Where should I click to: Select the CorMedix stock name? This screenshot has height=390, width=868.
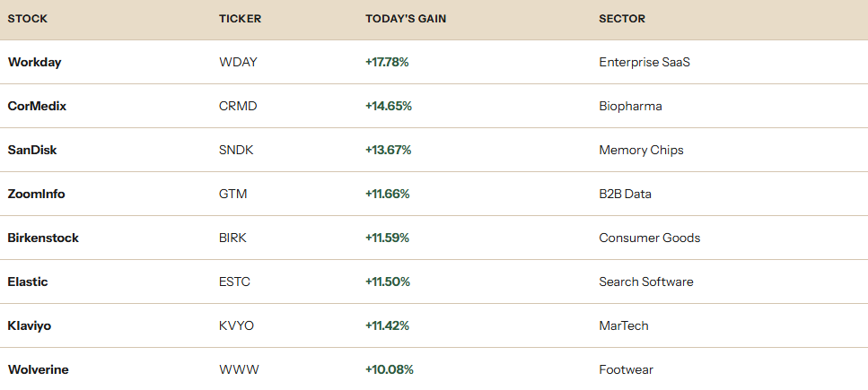click(37, 106)
